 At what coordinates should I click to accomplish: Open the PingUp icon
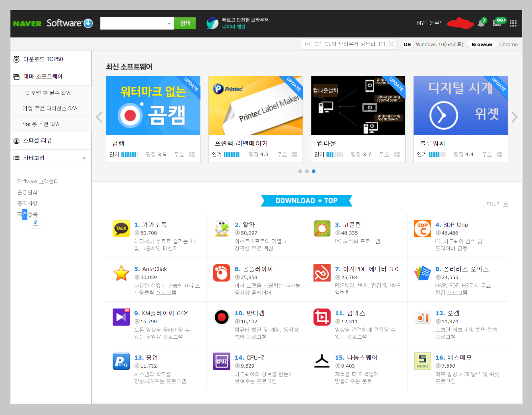click(x=121, y=361)
